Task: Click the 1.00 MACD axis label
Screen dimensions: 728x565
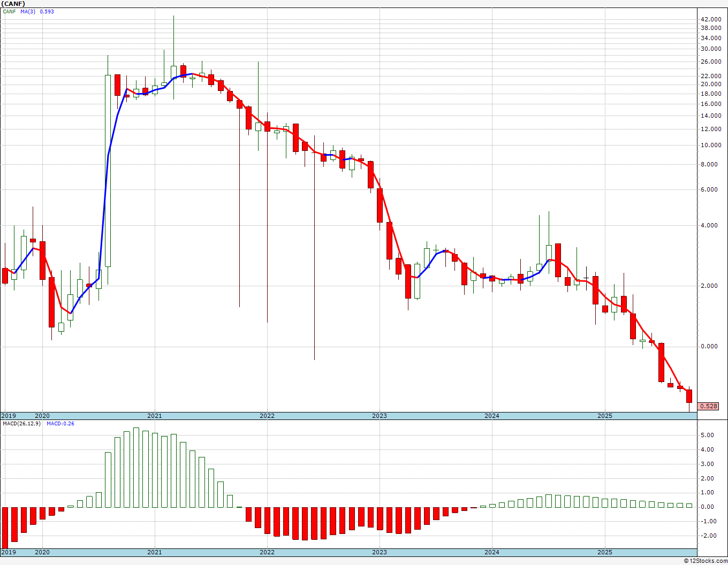Action: (708, 492)
